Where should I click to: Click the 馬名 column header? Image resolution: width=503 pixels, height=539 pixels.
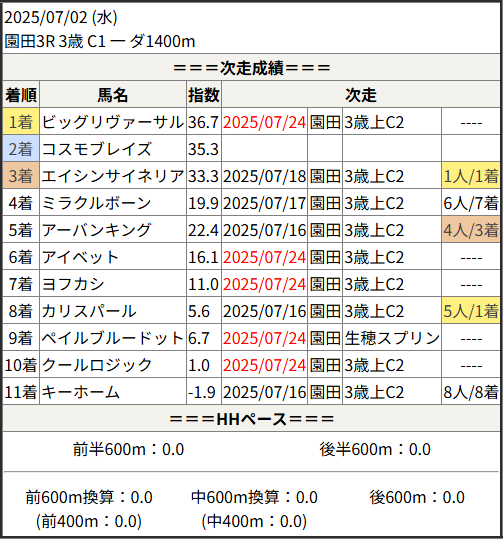(x=113, y=95)
